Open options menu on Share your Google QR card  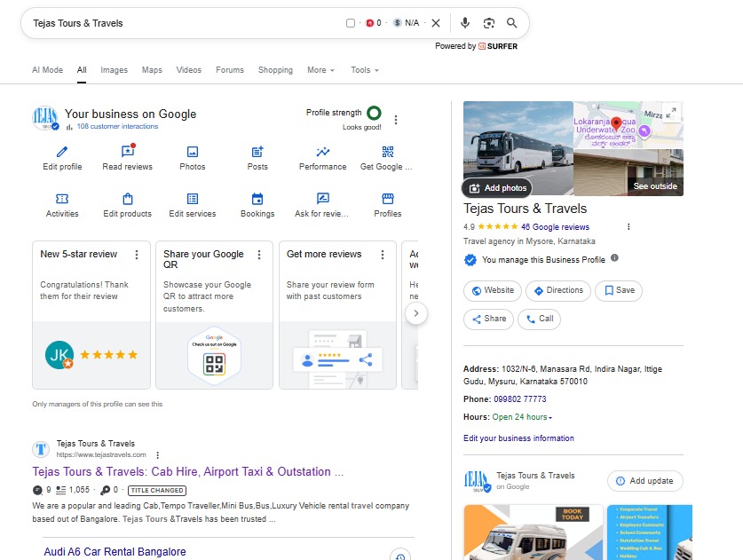259,255
